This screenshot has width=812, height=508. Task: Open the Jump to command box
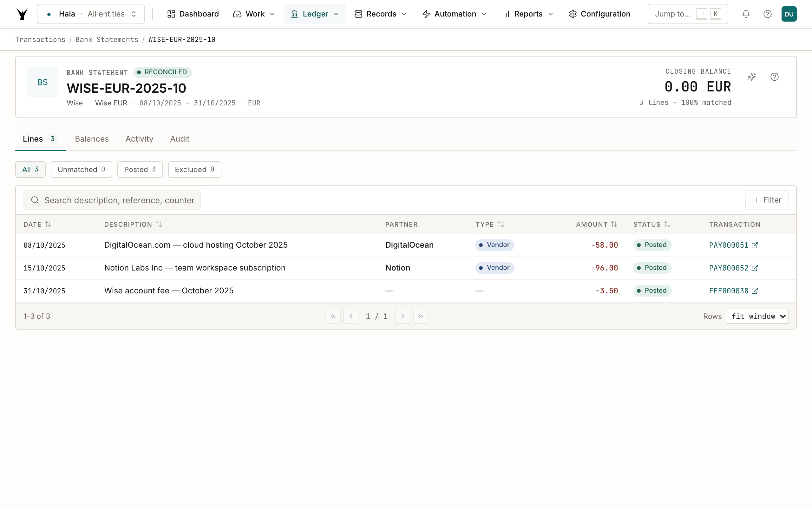pos(688,14)
